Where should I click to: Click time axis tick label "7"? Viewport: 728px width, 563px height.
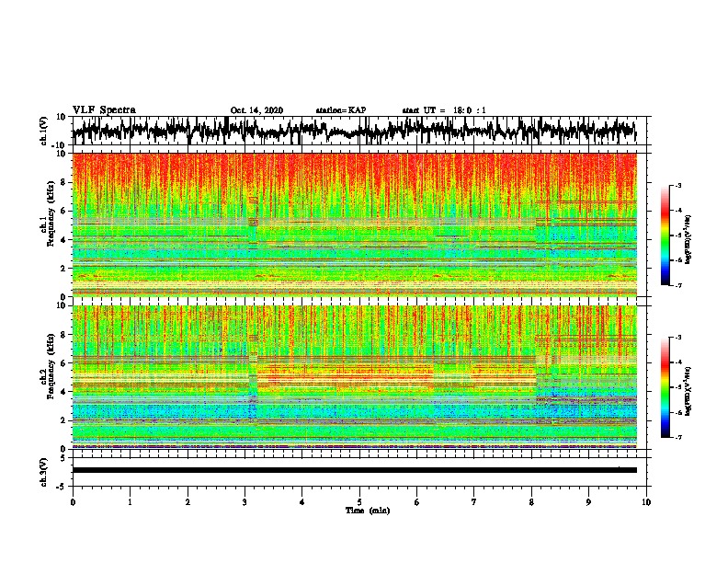coord(474,502)
